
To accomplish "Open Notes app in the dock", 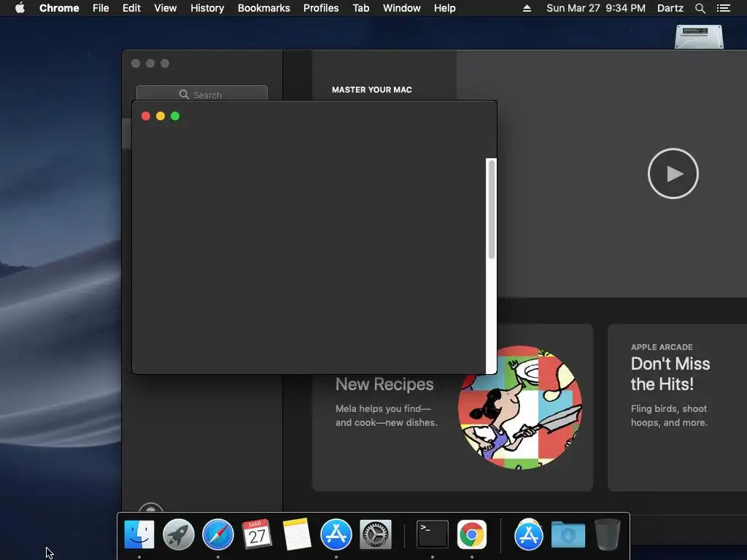I will point(296,534).
